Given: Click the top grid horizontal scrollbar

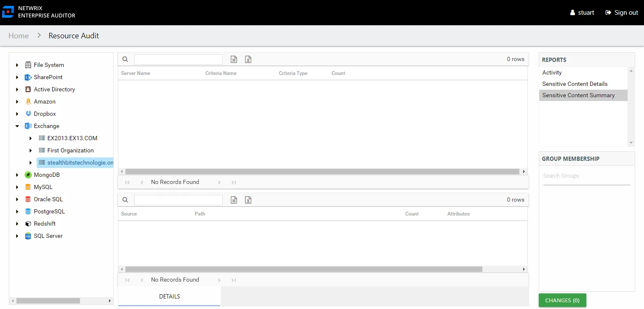Looking at the screenshot, I should coord(322,172).
